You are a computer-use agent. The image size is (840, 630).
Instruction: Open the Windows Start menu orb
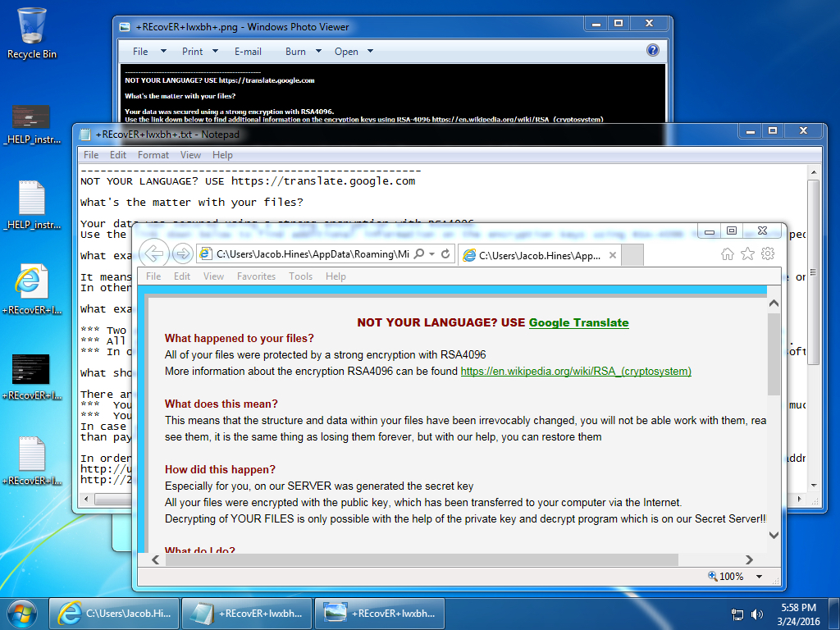[x=22, y=612]
